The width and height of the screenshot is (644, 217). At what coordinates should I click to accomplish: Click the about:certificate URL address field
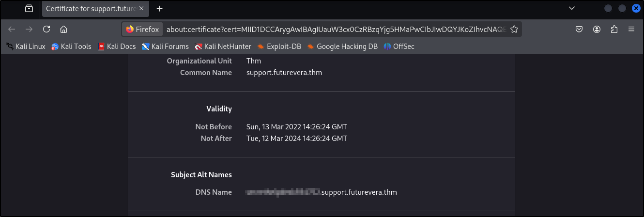[x=334, y=29]
